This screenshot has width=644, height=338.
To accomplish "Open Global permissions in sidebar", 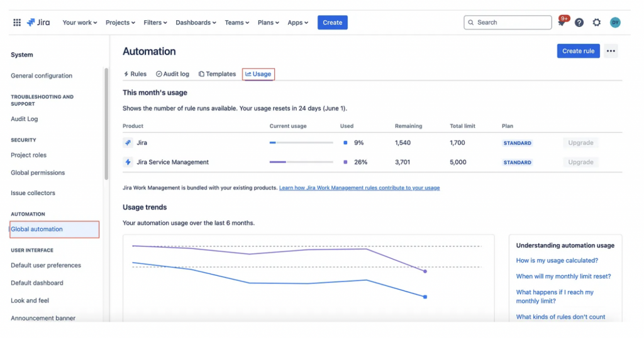I will (38, 172).
